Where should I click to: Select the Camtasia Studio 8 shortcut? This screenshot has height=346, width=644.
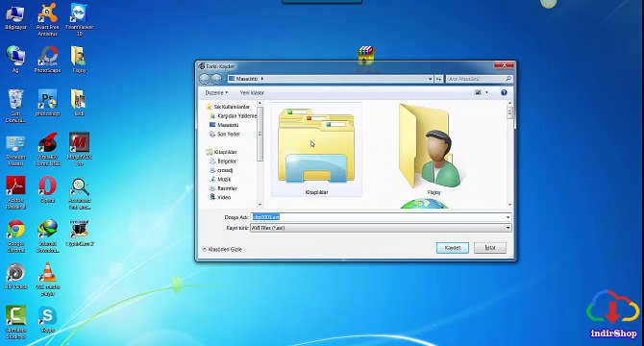tap(15, 322)
